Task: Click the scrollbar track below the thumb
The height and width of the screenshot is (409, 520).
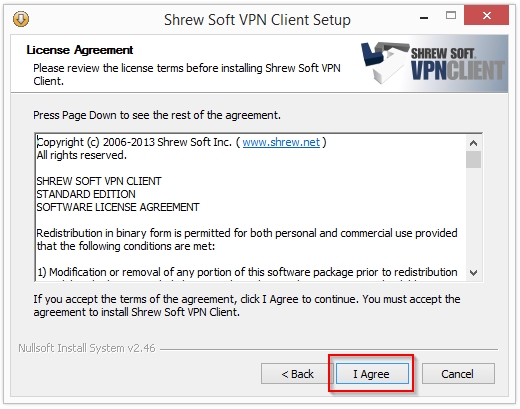Action: [473, 217]
